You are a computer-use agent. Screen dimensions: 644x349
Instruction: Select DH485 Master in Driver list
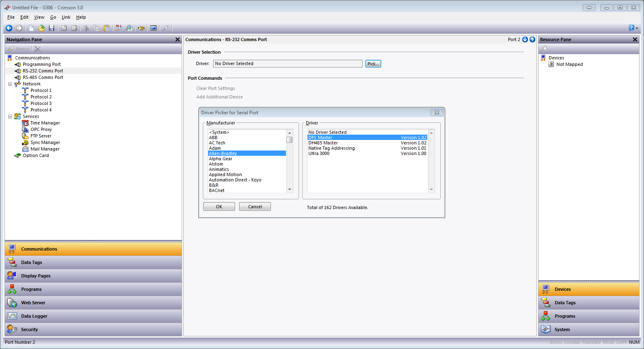point(323,143)
